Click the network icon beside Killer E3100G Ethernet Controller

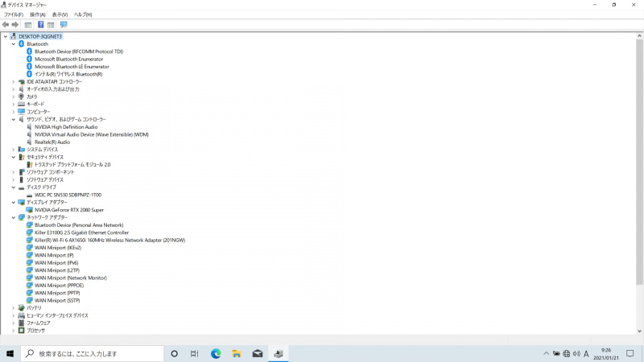[x=29, y=232]
